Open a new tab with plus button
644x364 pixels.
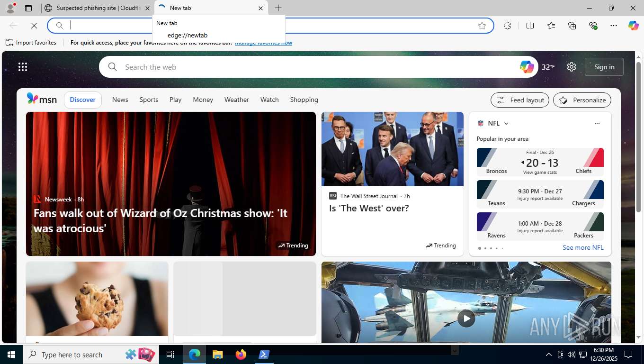click(278, 8)
